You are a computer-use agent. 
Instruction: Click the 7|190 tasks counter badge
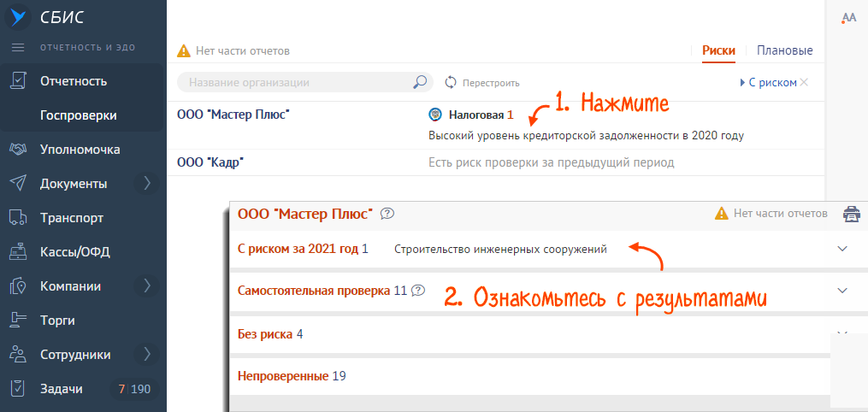(134, 389)
